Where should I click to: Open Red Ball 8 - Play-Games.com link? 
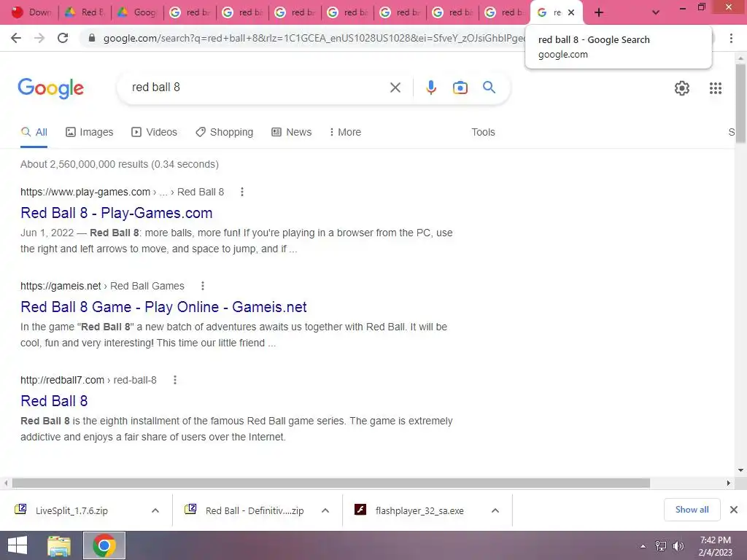[116, 213]
